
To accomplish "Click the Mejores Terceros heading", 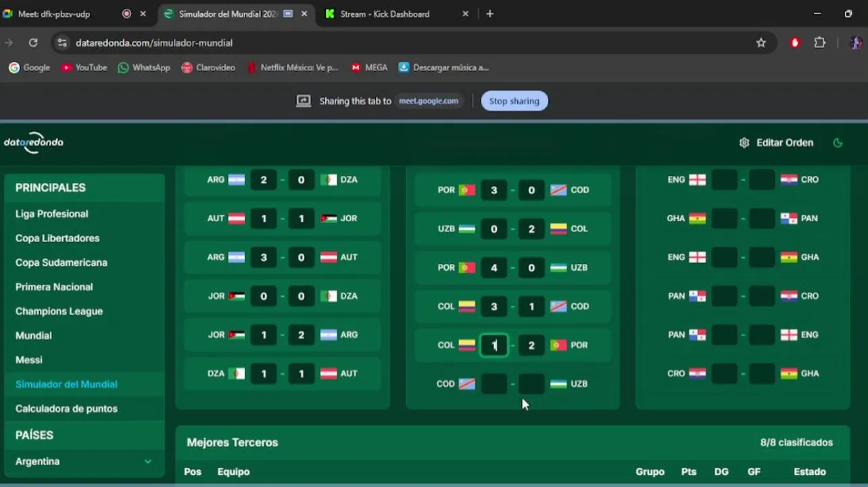I will tap(233, 442).
